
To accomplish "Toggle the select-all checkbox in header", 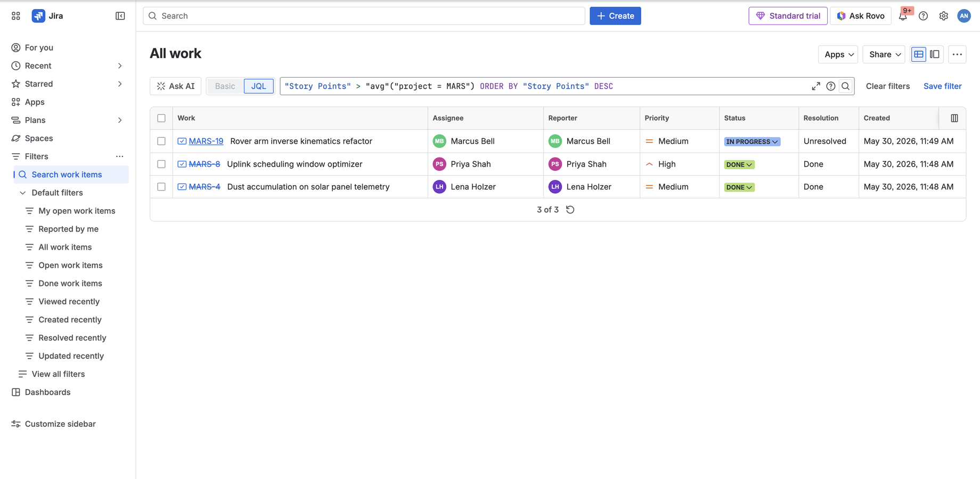I will coord(161,118).
